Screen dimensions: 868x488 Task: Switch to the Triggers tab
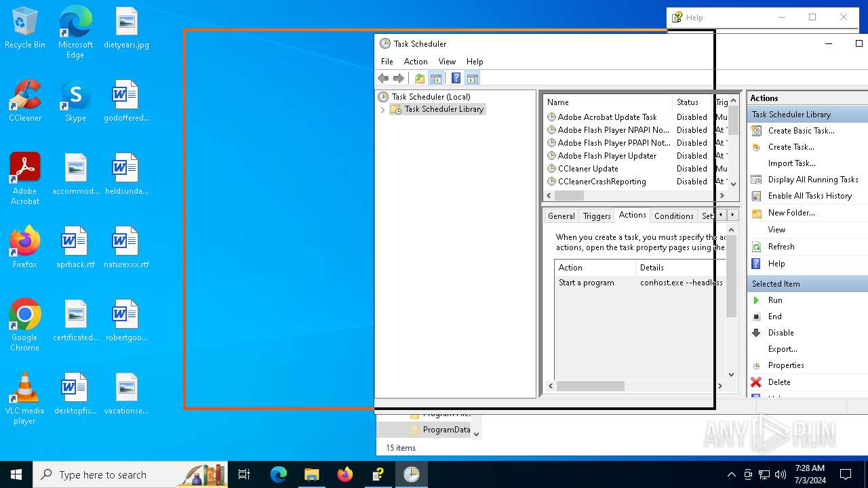click(597, 216)
